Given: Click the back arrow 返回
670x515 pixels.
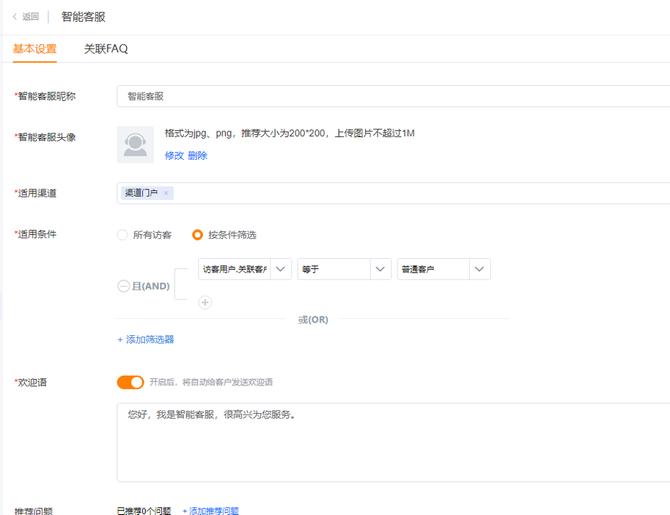Looking at the screenshot, I should [x=25, y=17].
